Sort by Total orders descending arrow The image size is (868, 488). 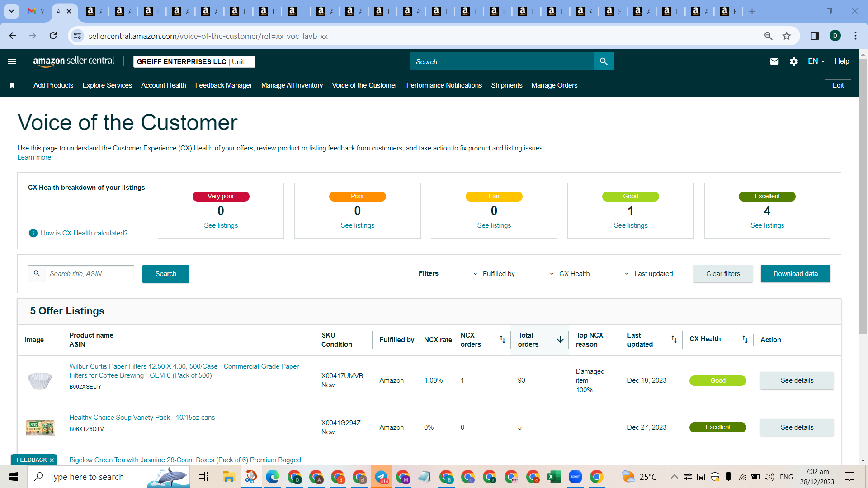560,339
